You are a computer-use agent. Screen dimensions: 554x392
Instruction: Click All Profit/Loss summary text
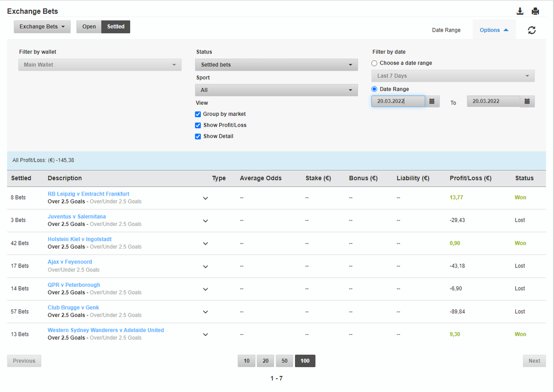(43, 160)
